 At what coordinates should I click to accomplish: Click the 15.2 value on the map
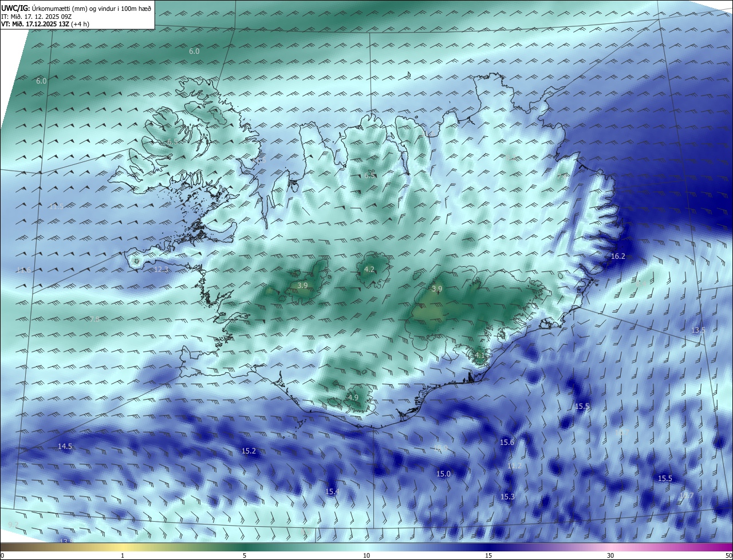[x=249, y=451]
